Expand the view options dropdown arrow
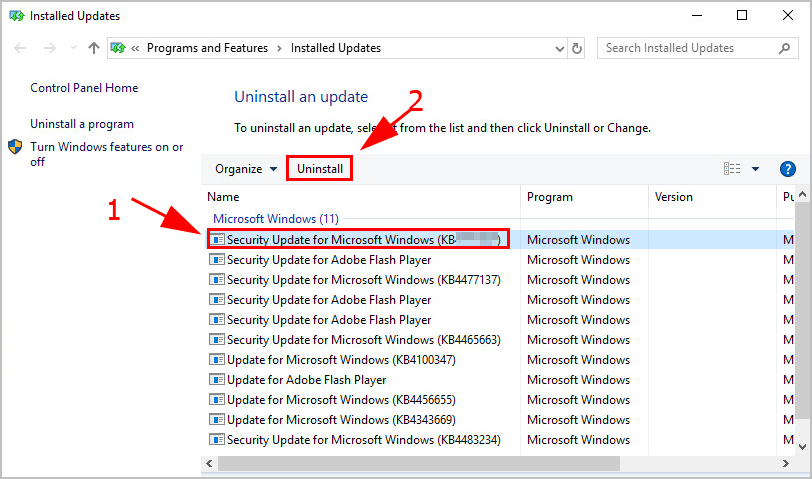This screenshot has height=479, width=812. [756, 169]
